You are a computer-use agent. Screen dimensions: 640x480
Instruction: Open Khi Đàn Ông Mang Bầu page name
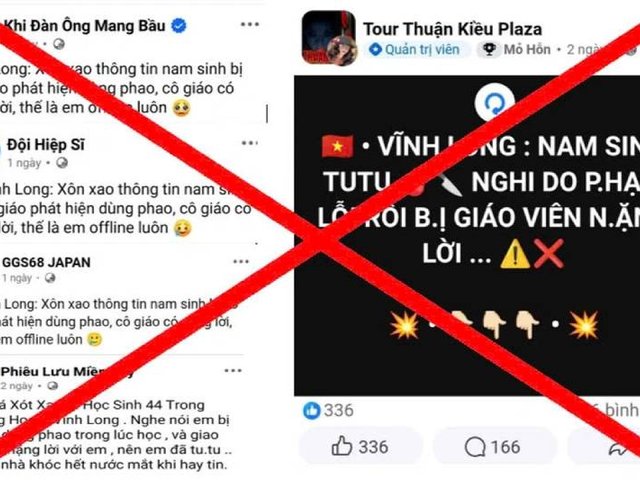point(84,26)
